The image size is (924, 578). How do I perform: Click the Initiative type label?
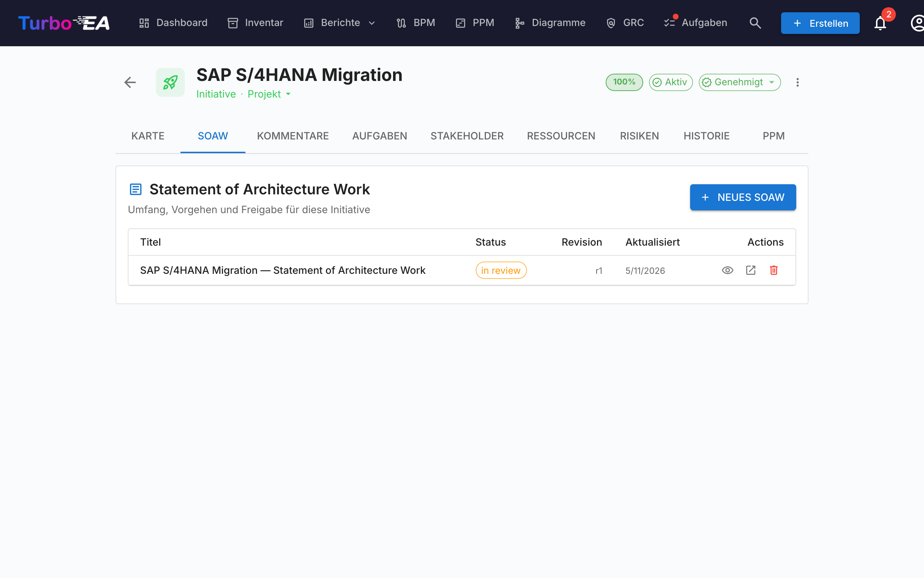point(216,94)
